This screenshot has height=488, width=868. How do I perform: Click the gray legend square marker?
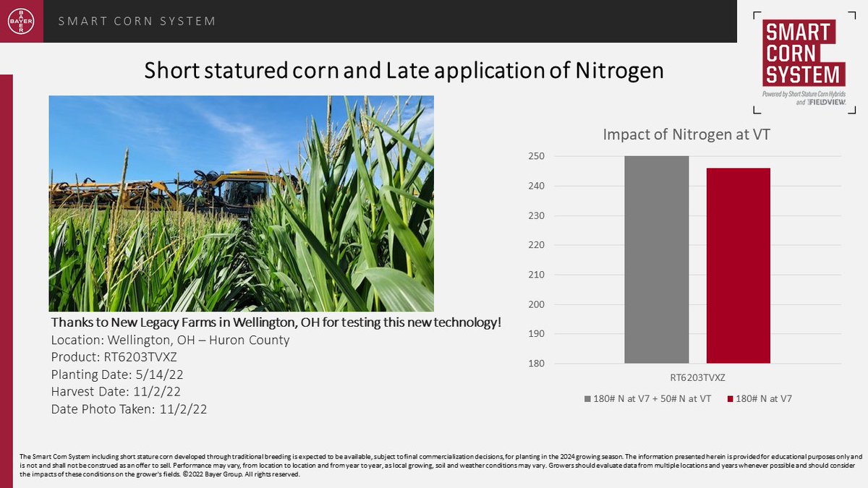click(x=586, y=398)
